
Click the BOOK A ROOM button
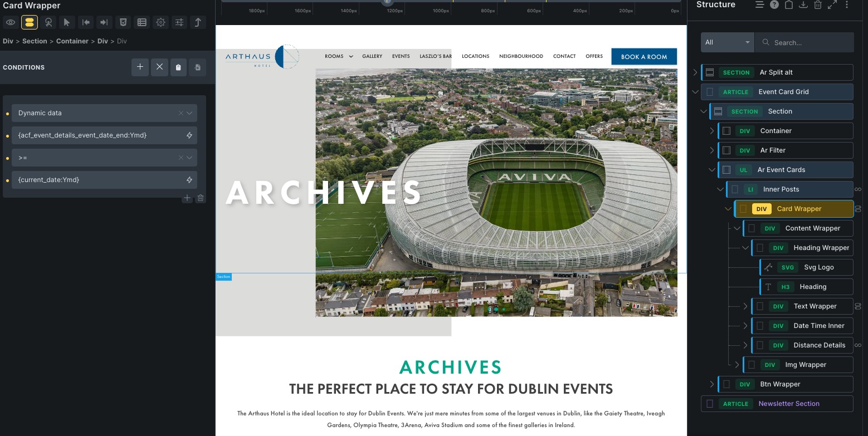[644, 57]
